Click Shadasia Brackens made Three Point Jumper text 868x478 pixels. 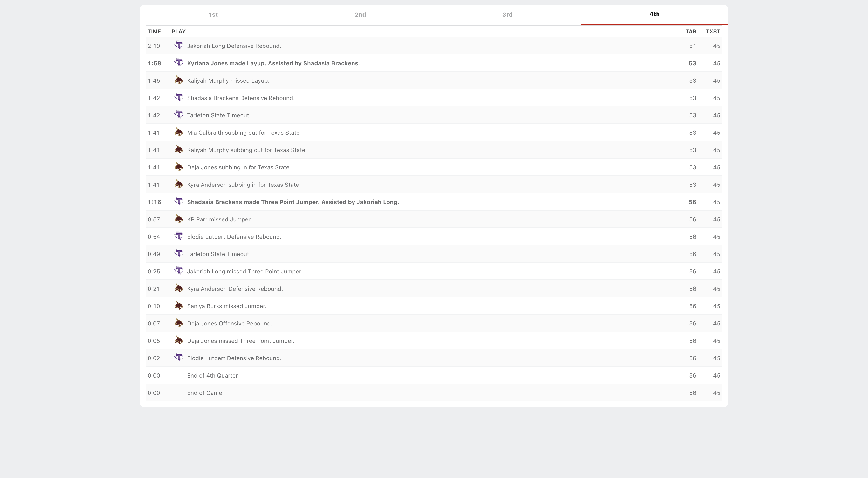[x=292, y=202]
